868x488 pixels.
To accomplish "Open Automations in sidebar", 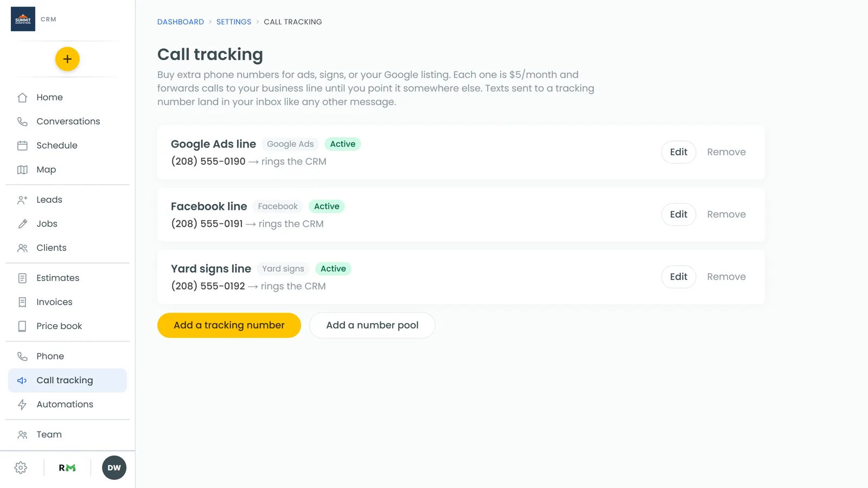I will 67,404.
